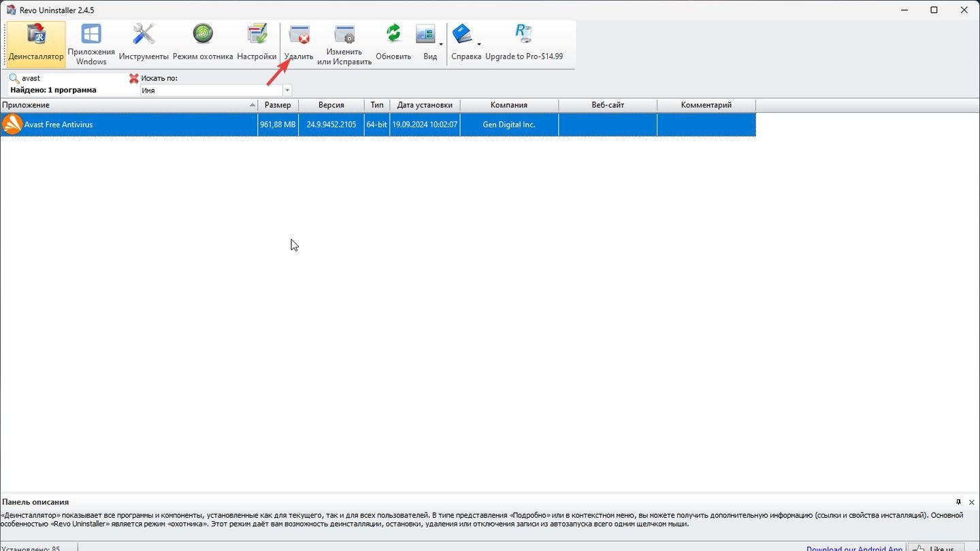Image resolution: width=980 pixels, height=551 pixels.
Task: Click the 64-bit type cell
Action: (x=377, y=124)
